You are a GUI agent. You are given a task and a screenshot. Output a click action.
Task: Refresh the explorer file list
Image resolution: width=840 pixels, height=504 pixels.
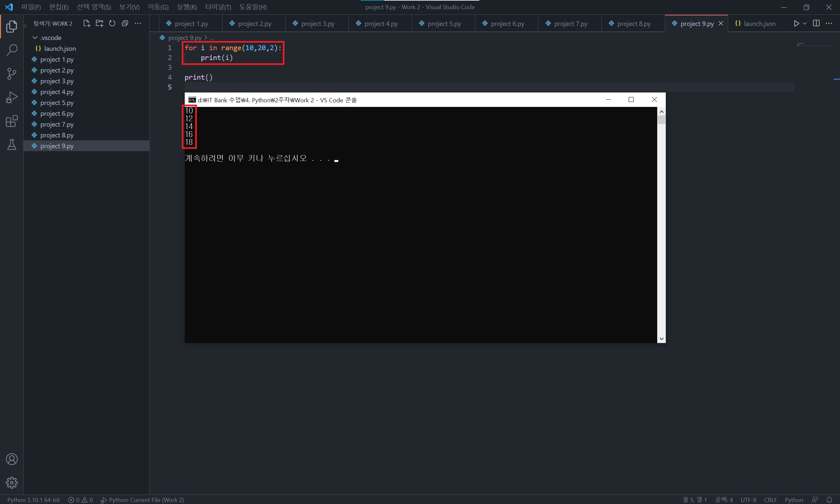click(x=112, y=23)
